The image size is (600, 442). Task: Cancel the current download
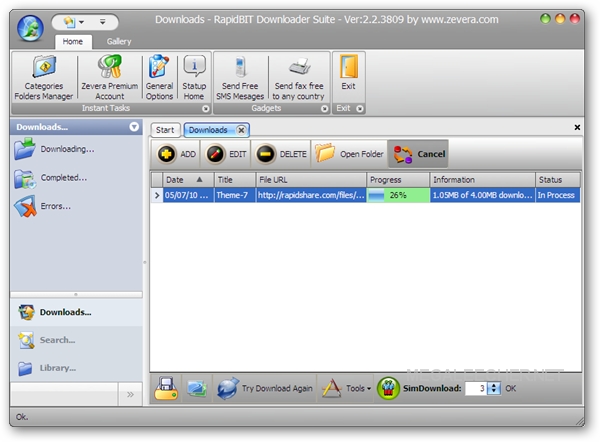pyautogui.click(x=419, y=154)
